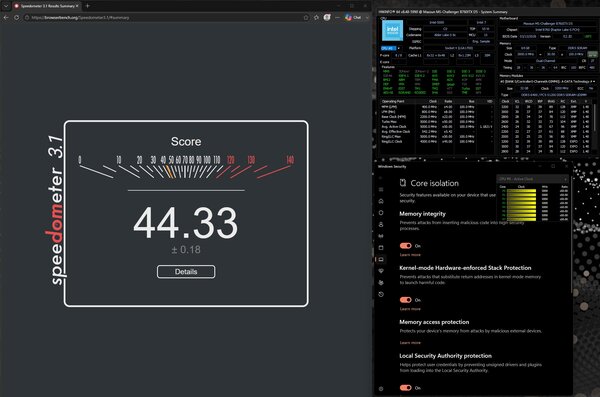The width and height of the screenshot is (600, 397).
Task: Open Firewall & network protection icon
Action: (381, 236)
